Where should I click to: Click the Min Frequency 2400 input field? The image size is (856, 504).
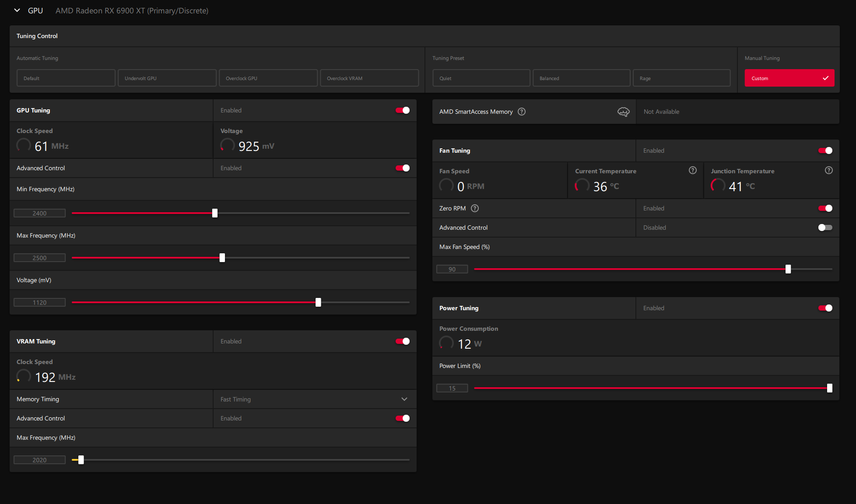click(x=39, y=213)
